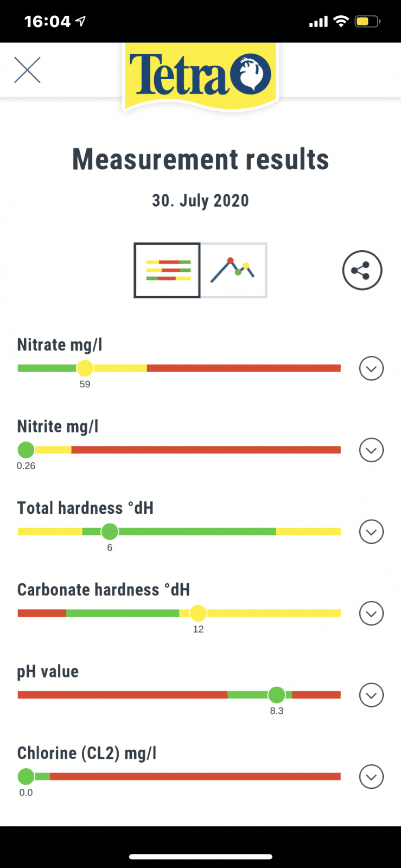Screen dimensions: 401x868
Task: Switch to line chart view
Action: [234, 270]
